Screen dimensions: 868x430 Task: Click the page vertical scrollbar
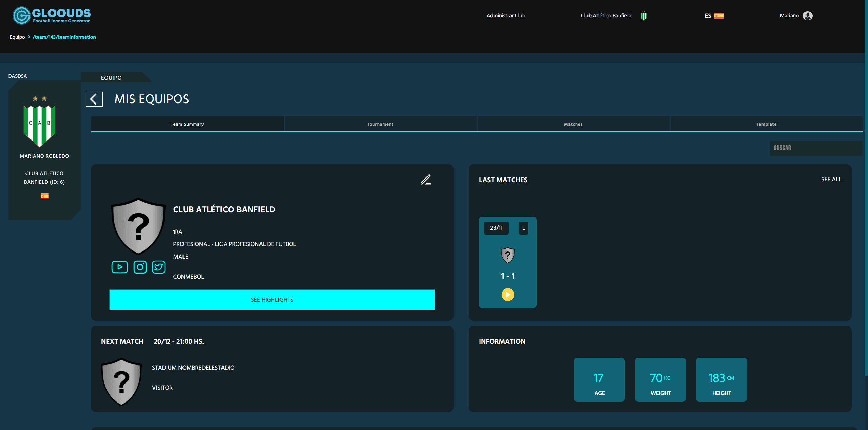pos(866,188)
